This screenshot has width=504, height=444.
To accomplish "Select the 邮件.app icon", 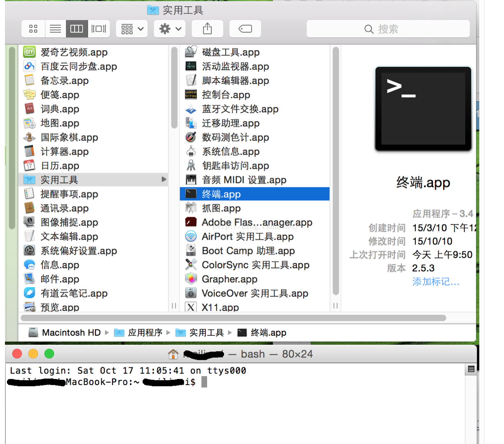I will click(29, 279).
